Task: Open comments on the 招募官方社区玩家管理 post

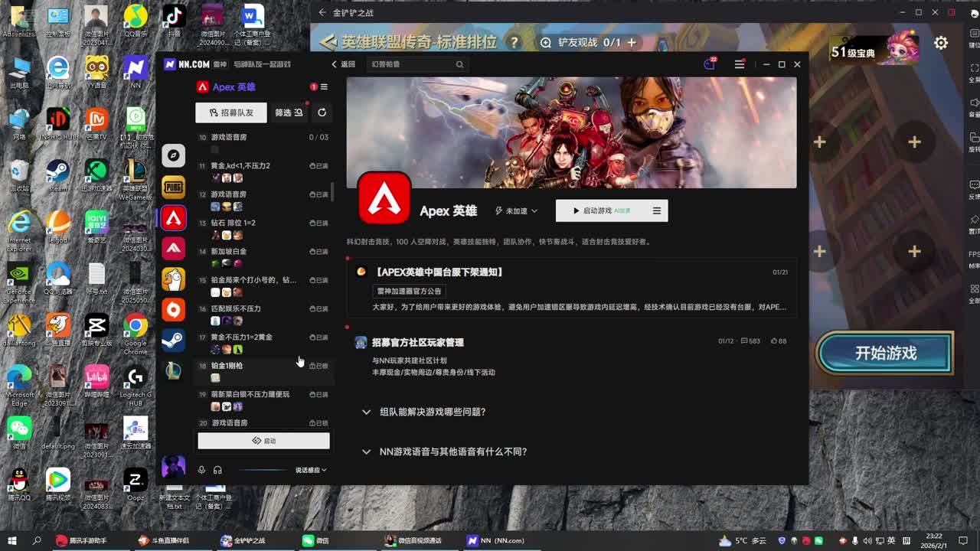Action: point(750,341)
